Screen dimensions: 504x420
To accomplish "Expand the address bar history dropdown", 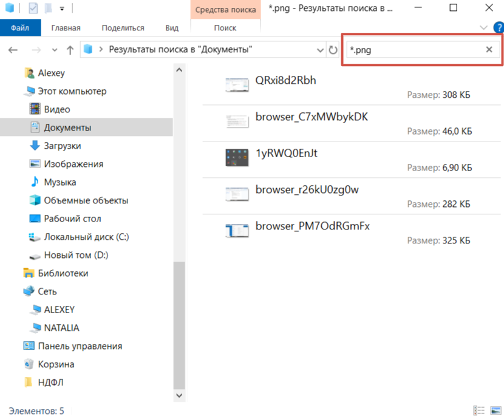I will (320, 50).
